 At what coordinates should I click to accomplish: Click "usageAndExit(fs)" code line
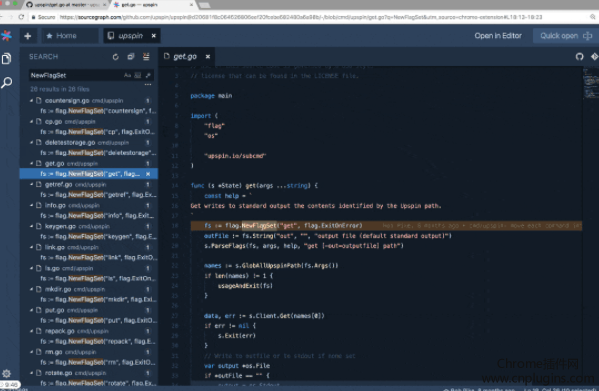point(245,286)
